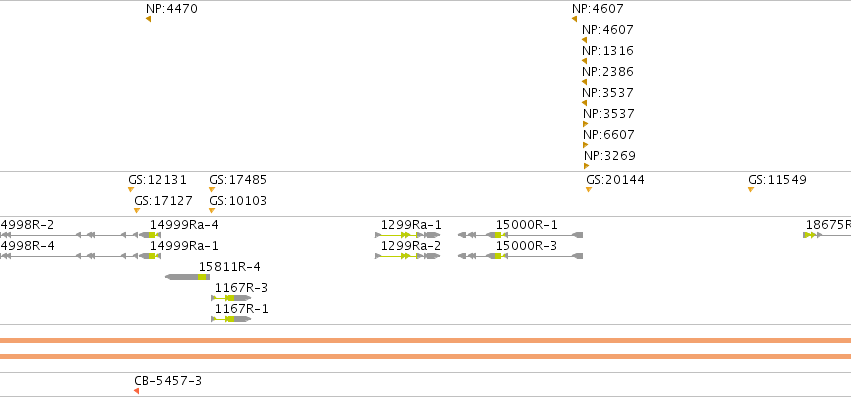Image resolution: width=851 pixels, height=397 pixels.
Task: Click the 1299Ra-1 transcript feature
Action: 408,235
